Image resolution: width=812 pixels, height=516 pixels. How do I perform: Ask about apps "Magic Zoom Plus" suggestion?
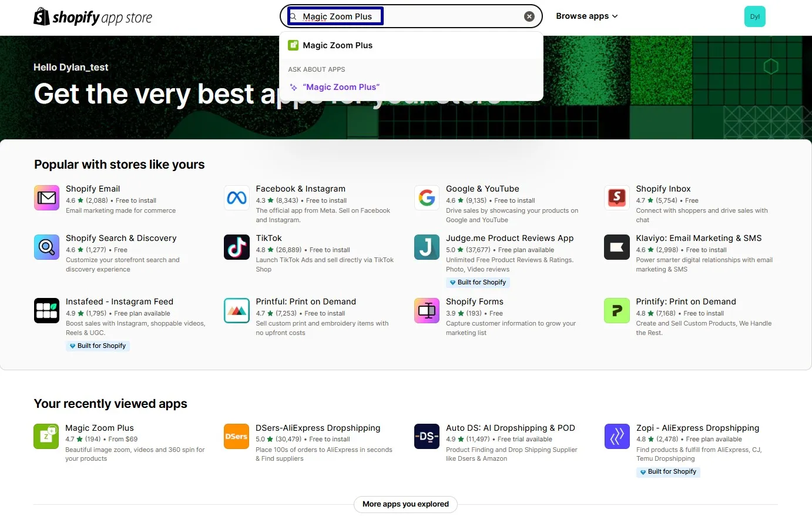coord(411,87)
